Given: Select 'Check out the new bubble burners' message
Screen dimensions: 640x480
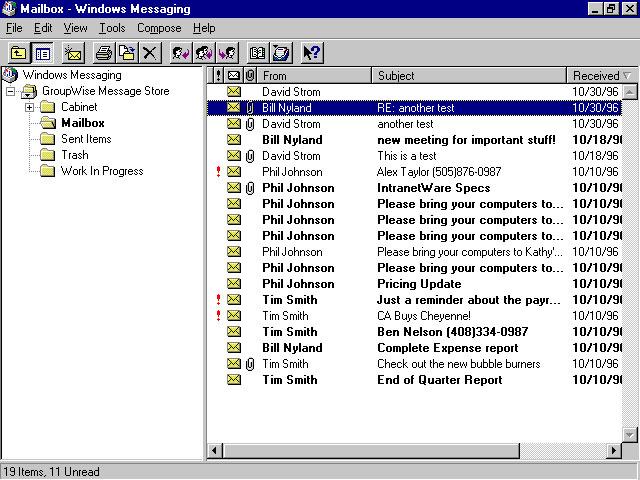Looking at the screenshot, I should tap(414, 364).
